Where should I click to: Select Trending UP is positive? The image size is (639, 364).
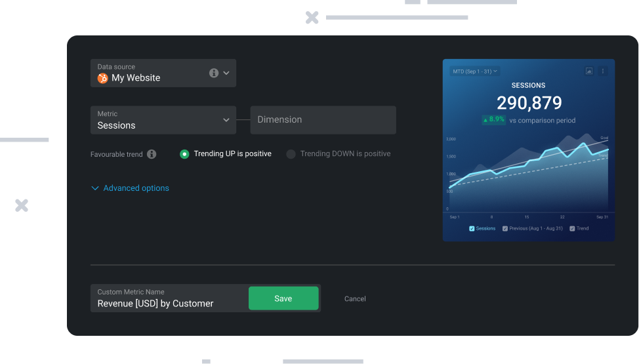tap(184, 154)
